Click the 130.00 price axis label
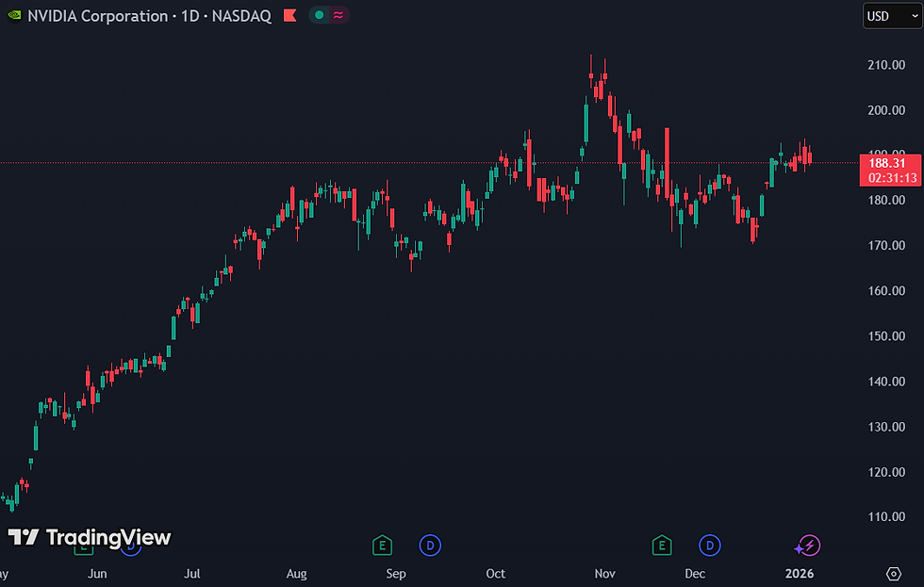The height and width of the screenshot is (587, 924). pyautogui.click(x=886, y=427)
